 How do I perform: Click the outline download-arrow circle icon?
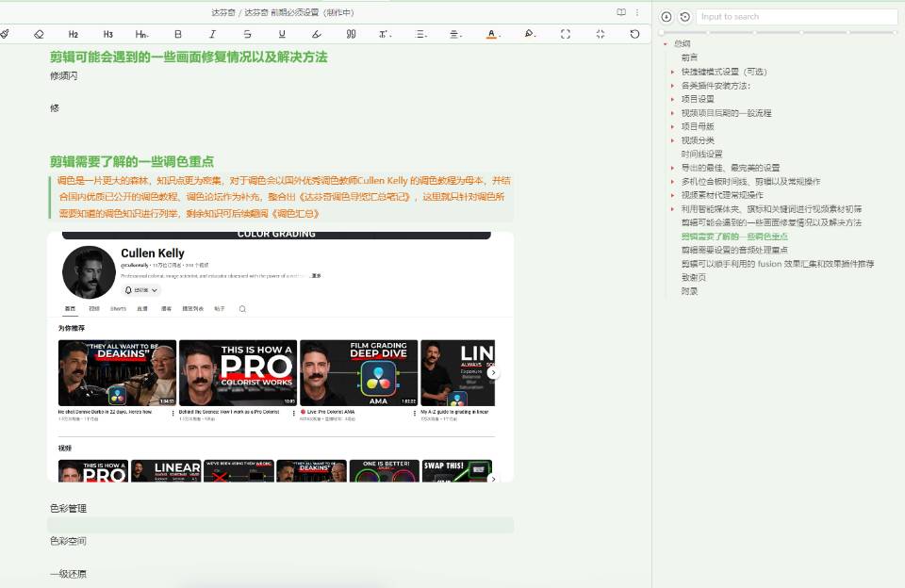click(x=666, y=17)
